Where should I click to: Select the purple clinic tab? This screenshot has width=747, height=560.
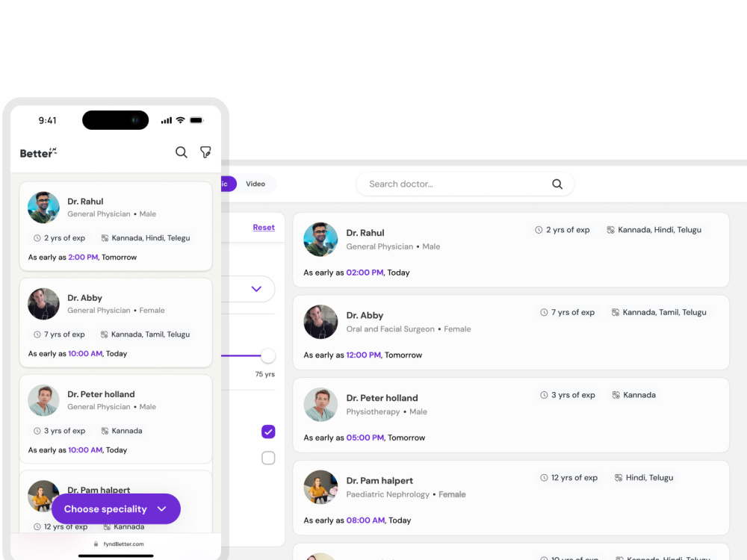(229, 184)
